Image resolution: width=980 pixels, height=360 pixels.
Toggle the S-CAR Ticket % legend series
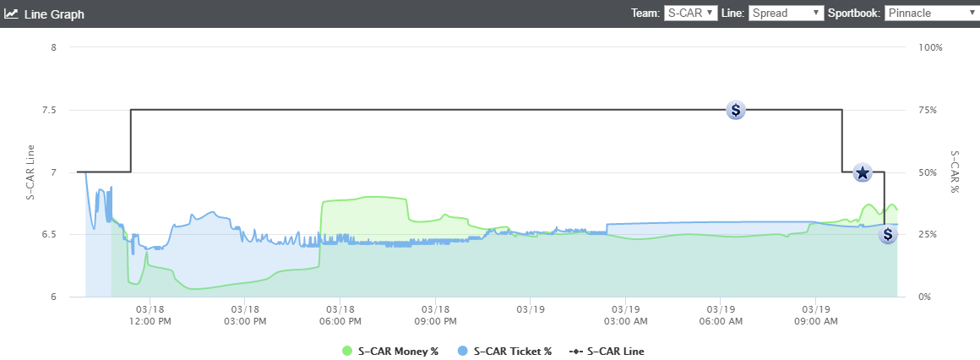tap(505, 352)
